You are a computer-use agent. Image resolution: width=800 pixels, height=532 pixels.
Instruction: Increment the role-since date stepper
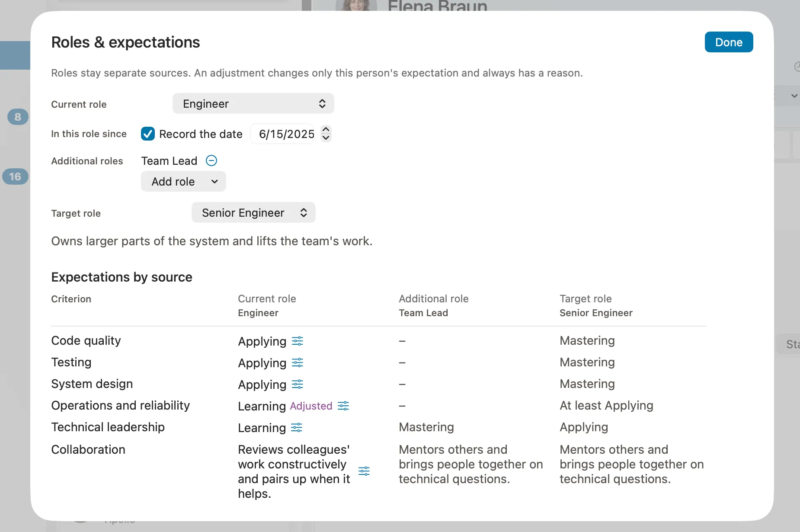326,129
